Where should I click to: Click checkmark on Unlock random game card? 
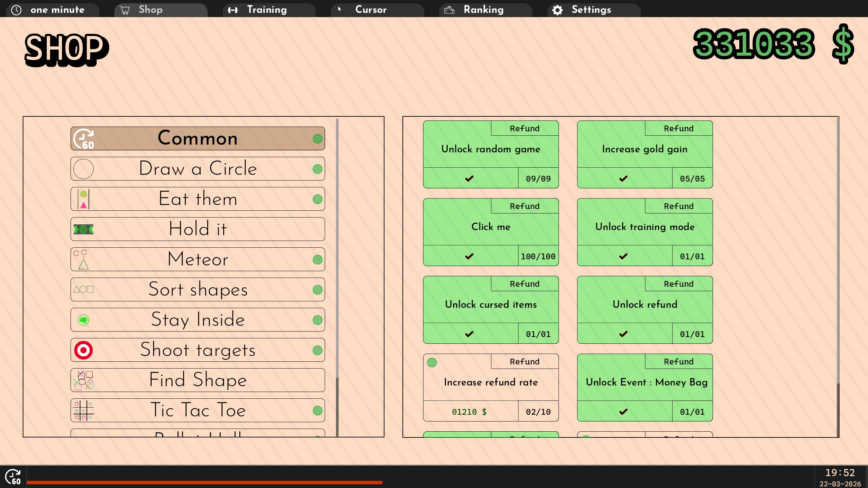click(x=470, y=178)
